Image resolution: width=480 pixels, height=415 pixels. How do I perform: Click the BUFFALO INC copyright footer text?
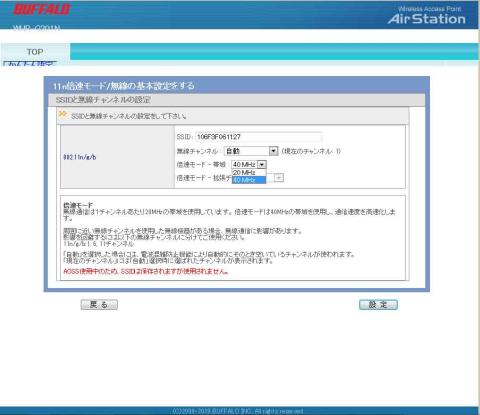pyautogui.click(x=238, y=411)
